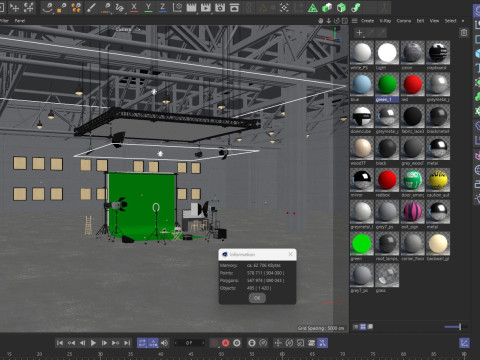This screenshot has height=360, width=480.
Task: Click viewport move-down arrow icon
Action: (x=329, y=21)
